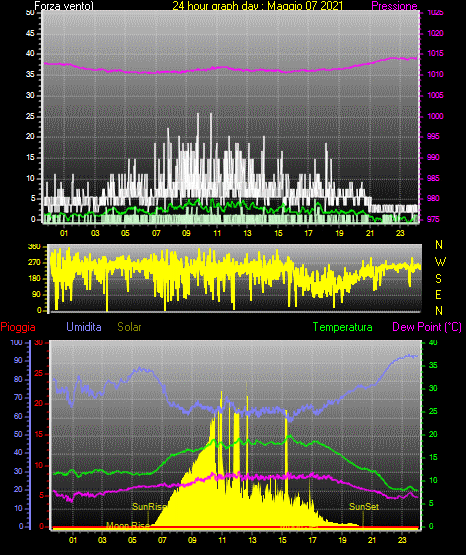
Task: Click the 'E' compass direction label
Action: (438, 295)
